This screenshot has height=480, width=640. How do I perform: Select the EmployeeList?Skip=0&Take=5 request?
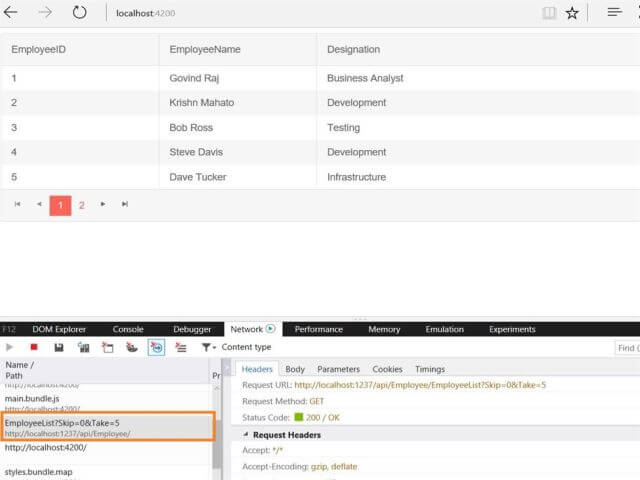(x=108, y=427)
